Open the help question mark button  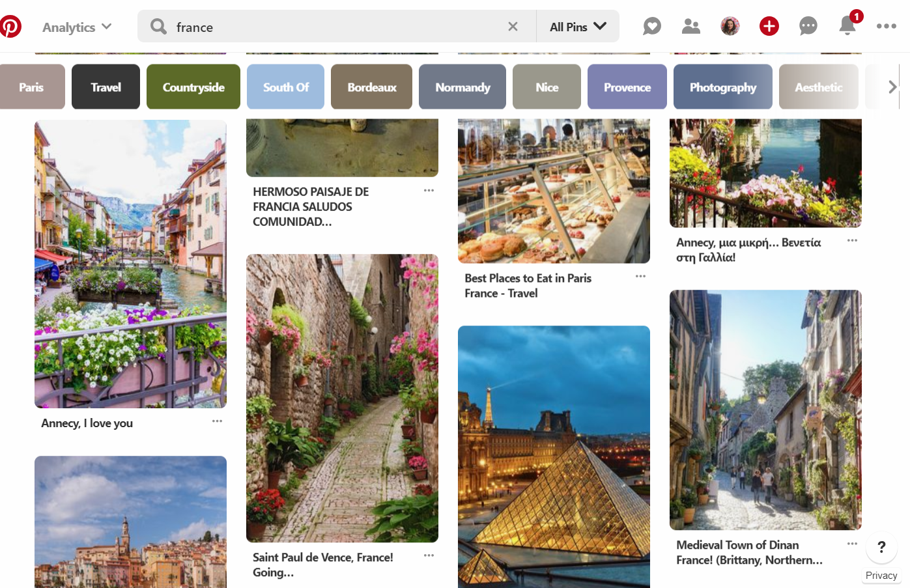click(x=881, y=547)
